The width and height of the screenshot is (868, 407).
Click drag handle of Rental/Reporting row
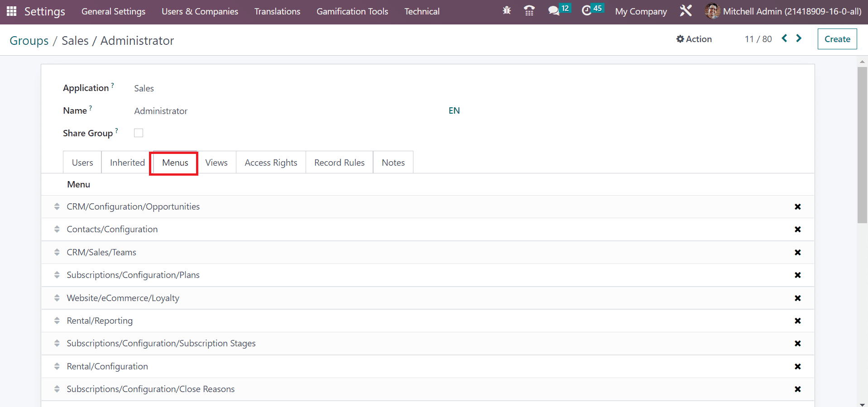click(57, 321)
